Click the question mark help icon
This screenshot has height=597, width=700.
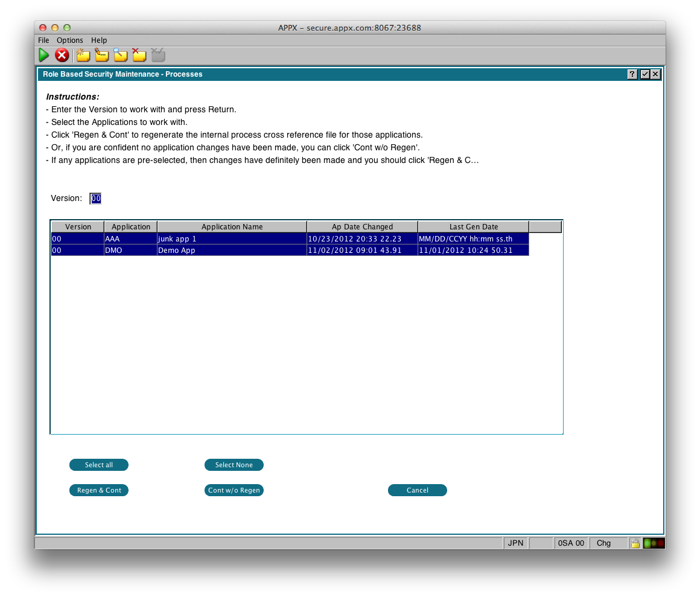632,74
